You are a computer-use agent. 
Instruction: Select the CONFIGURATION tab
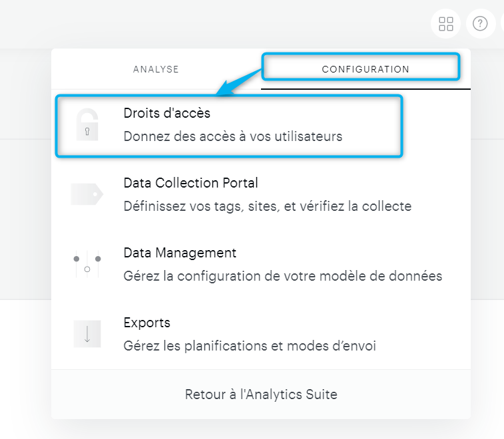pyautogui.click(x=365, y=69)
